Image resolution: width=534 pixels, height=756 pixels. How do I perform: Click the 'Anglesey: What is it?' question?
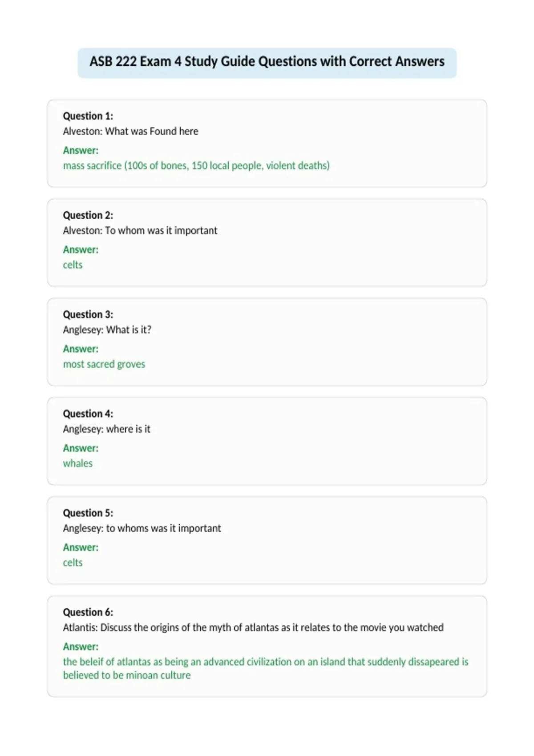click(107, 330)
